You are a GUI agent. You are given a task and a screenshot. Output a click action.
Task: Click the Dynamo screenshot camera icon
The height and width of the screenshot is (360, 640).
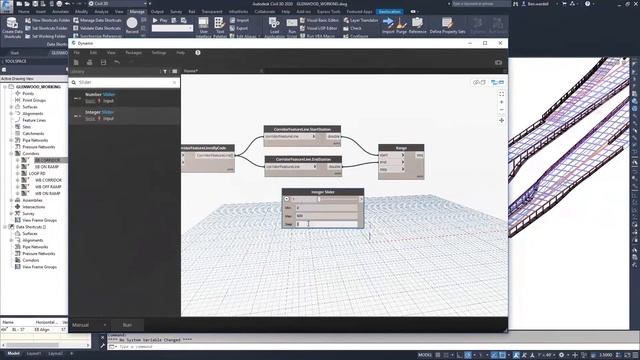498,62
